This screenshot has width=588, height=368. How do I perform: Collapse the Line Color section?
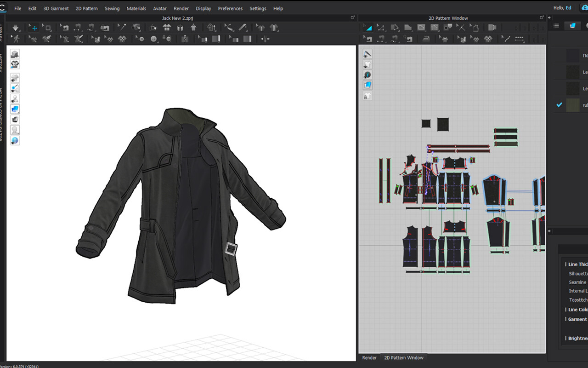[565, 309]
